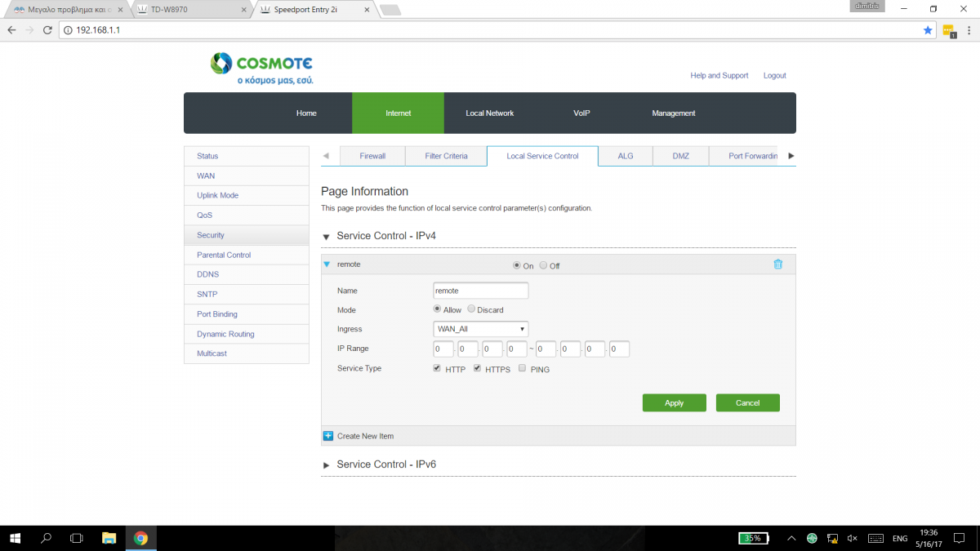The image size is (980, 551).
Task: Open the Action Center notifications
Action: click(x=960, y=539)
